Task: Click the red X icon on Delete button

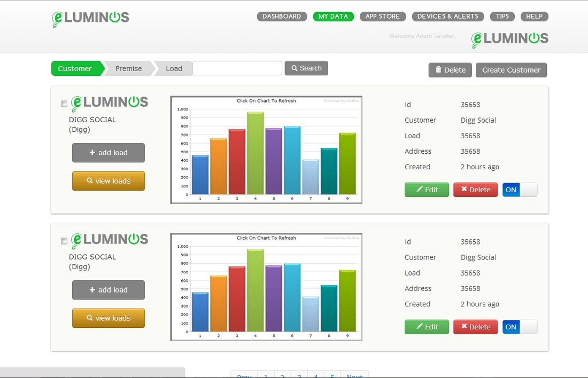Action: pos(464,190)
